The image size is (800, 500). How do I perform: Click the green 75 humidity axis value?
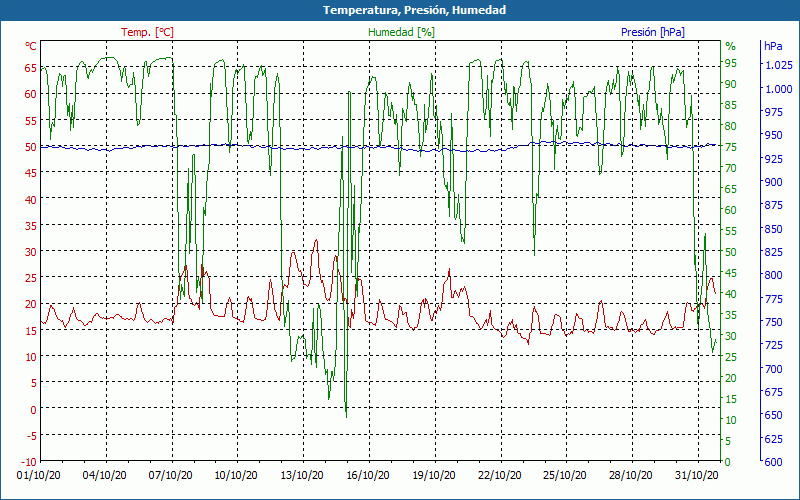731,147
